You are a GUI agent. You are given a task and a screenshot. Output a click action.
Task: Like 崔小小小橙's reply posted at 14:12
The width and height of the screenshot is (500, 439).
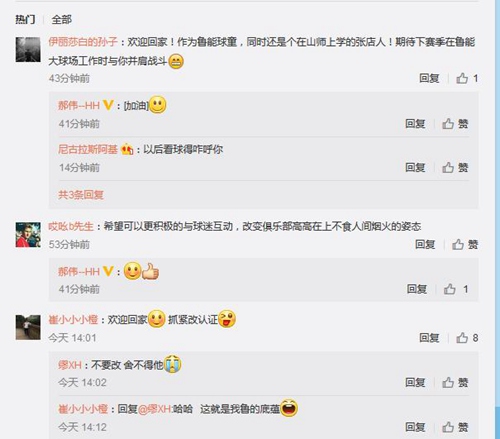(x=455, y=427)
